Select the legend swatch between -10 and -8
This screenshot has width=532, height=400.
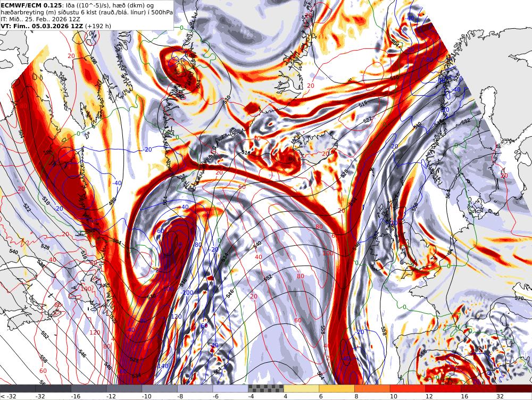[x=160, y=389]
